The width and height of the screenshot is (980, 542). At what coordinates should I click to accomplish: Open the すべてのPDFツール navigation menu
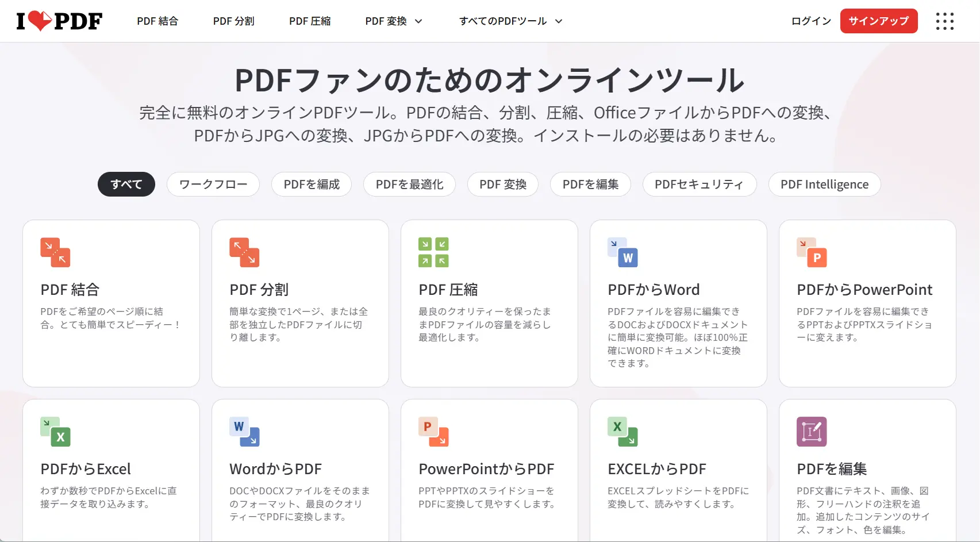pos(510,21)
